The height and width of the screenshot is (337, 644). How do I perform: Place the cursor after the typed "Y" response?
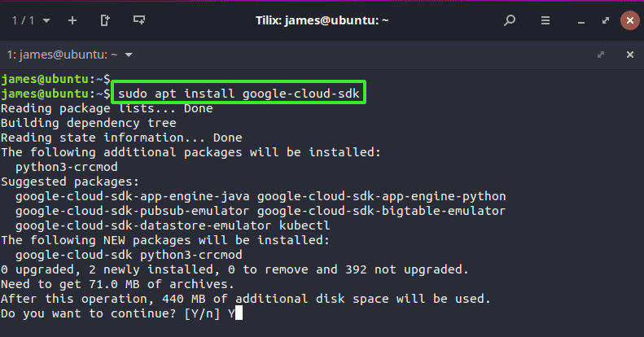(239, 313)
